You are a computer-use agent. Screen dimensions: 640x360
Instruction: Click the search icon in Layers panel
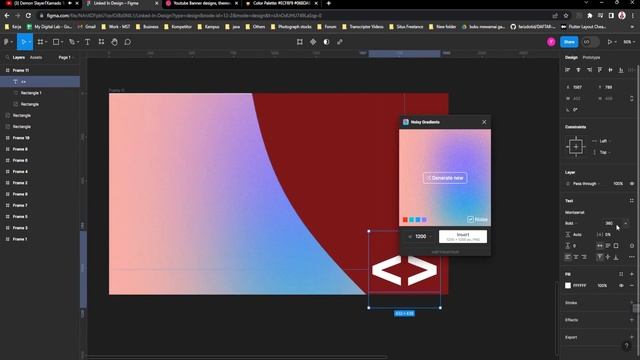coord(7,58)
